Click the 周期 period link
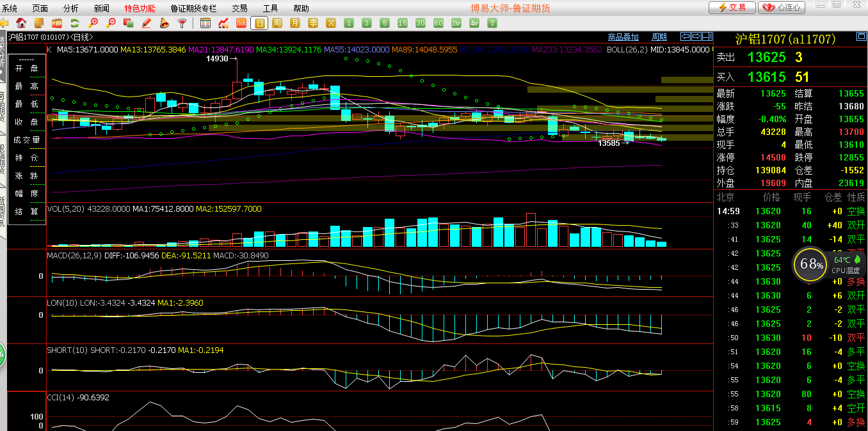868x431 pixels. tap(659, 37)
